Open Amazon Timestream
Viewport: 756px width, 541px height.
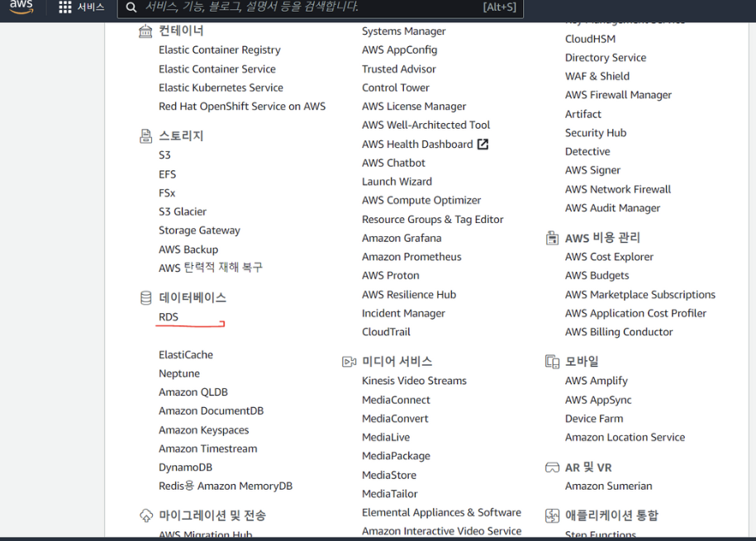click(208, 448)
